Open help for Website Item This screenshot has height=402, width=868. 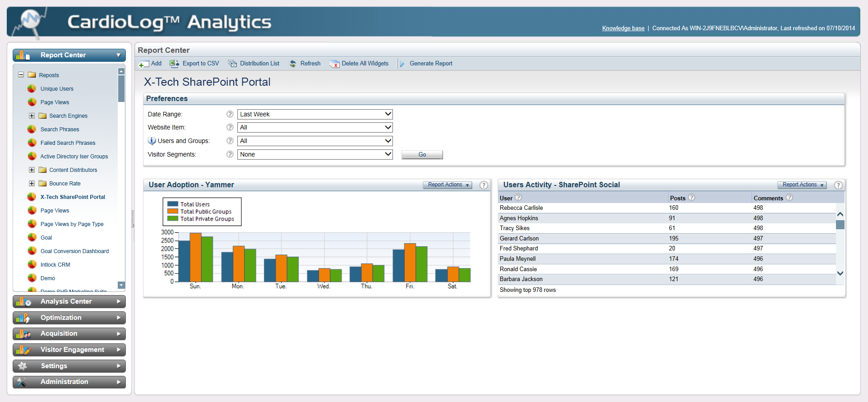coord(230,127)
